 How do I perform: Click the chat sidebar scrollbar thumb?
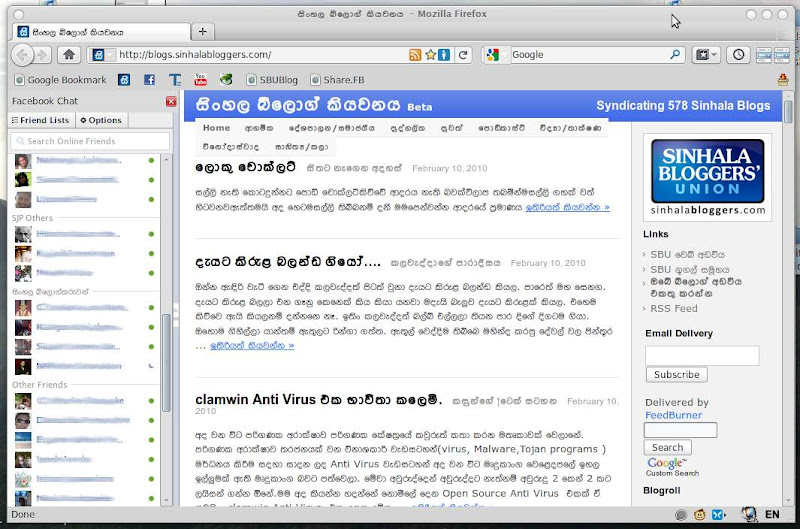(166, 363)
